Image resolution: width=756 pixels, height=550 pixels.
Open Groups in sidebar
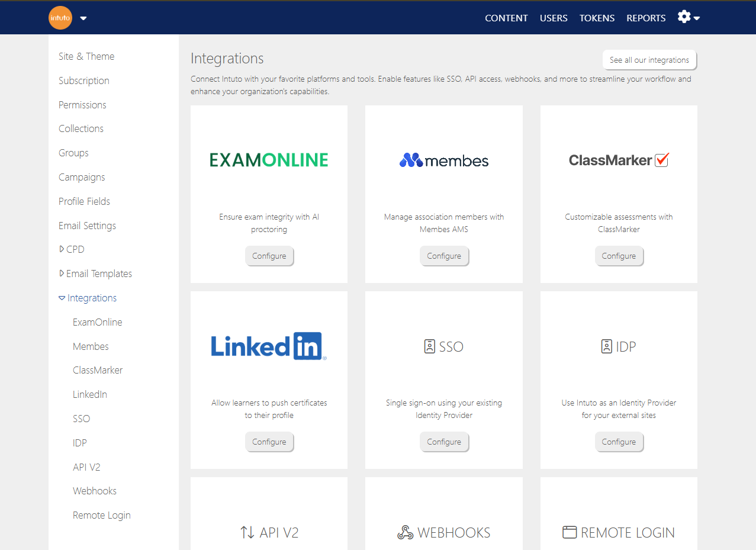[73, 153]
